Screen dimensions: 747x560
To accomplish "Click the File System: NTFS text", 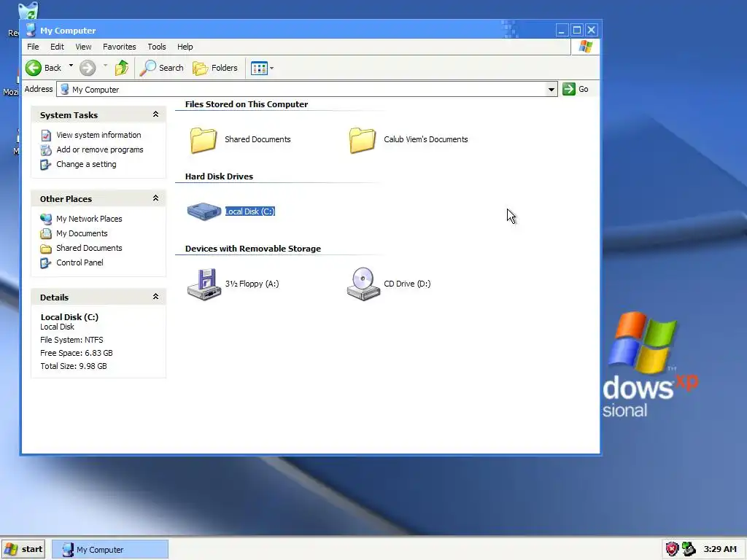I will click(71, 340).
